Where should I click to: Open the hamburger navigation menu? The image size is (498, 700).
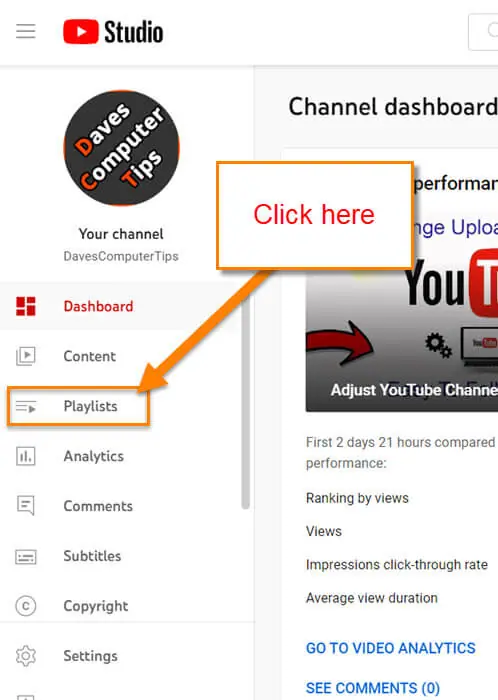(x=25, y=31)
